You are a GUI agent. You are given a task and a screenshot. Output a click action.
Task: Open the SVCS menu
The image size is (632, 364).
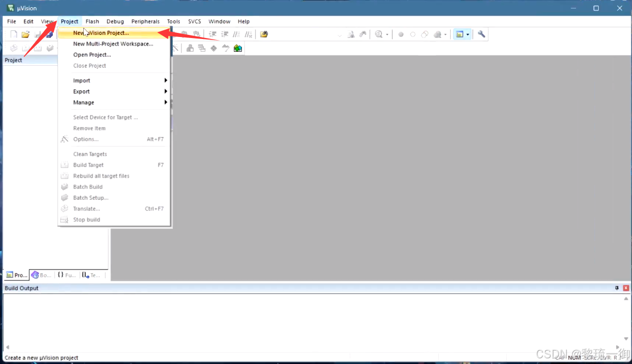pos(195,22)
